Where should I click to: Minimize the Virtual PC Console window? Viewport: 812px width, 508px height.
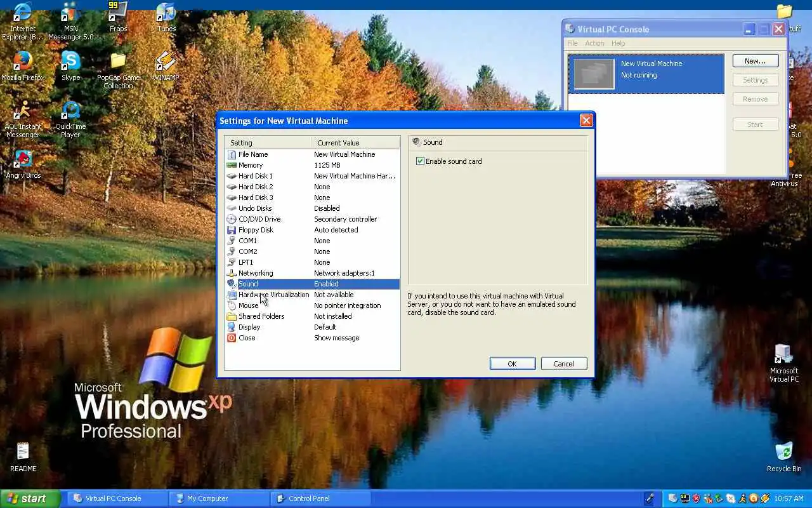749,29
